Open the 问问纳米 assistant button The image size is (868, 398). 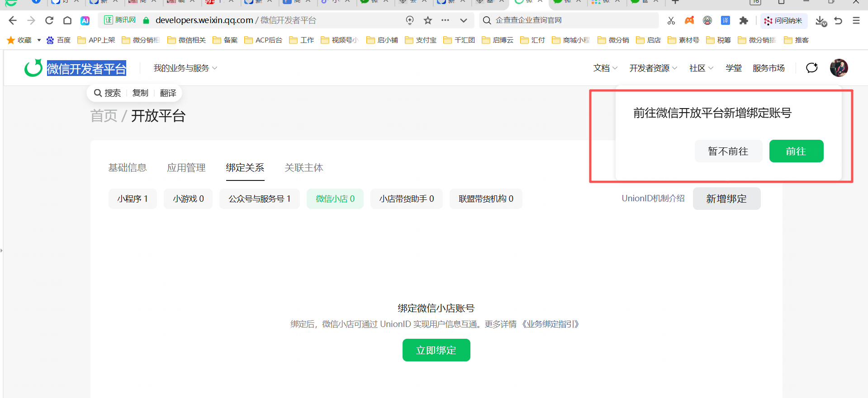783,20
